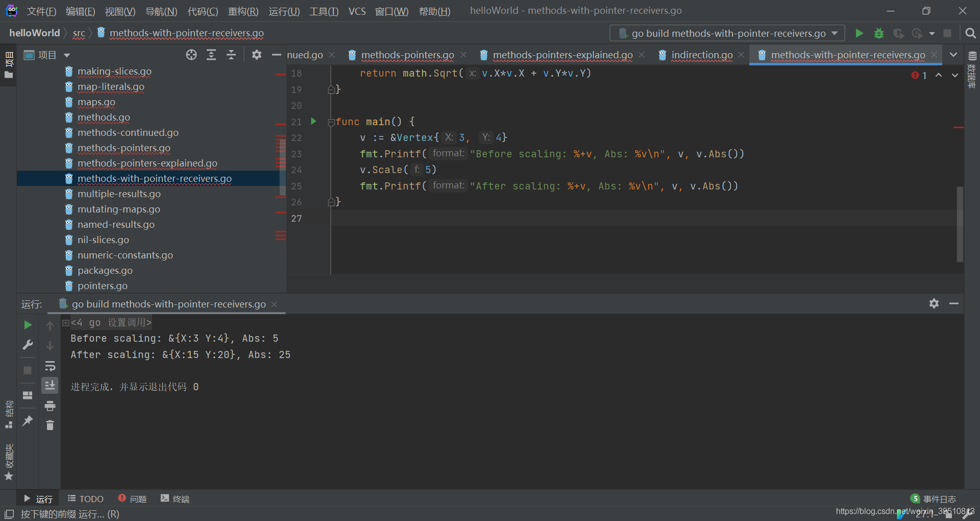Screen dimensions: 980x521
Task: Fold the main function block
Action: (331, 122)
